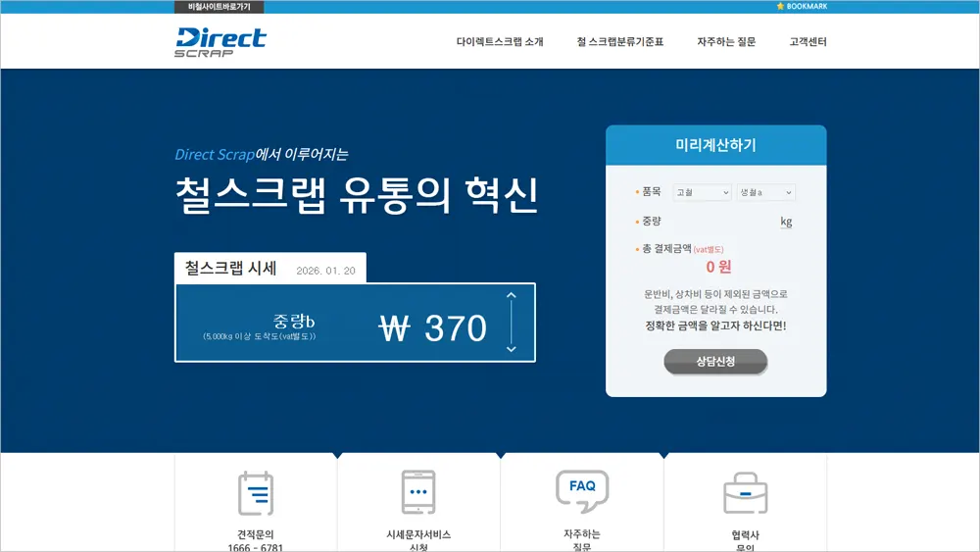Click the 시세문자서비스 신청 phone icon

(x=418, y=493)
